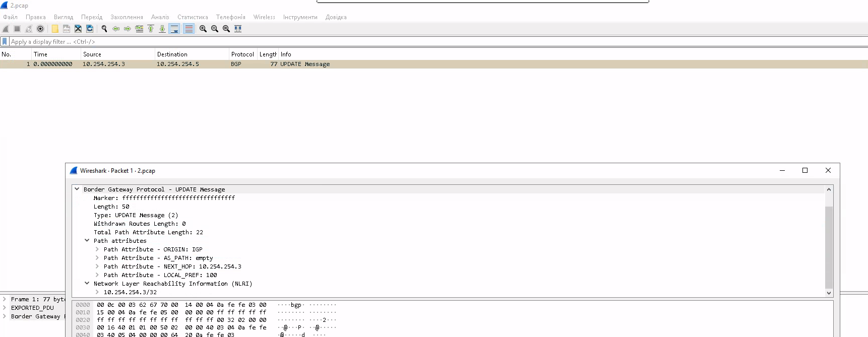
Task: Sort by the Time column header
Action: 56,54
